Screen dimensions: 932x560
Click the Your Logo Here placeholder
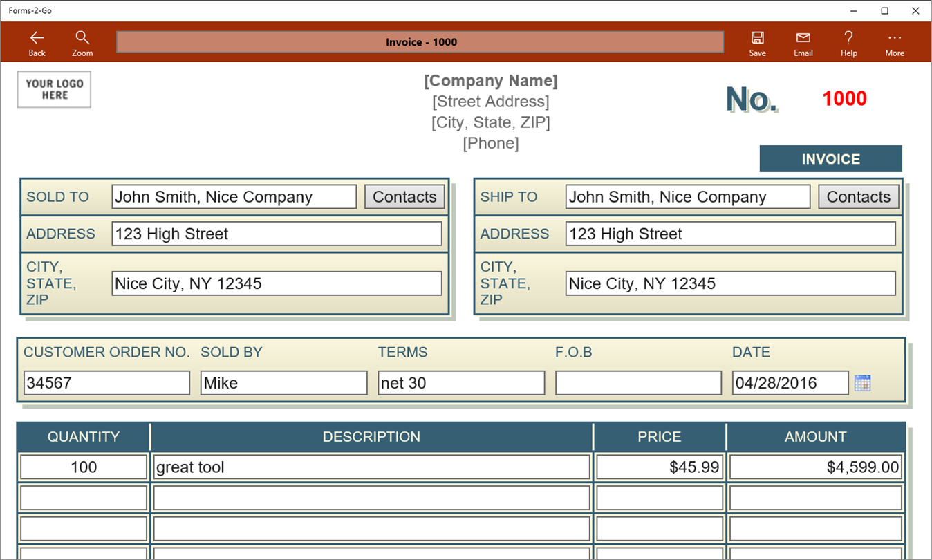tap(54, 90)
